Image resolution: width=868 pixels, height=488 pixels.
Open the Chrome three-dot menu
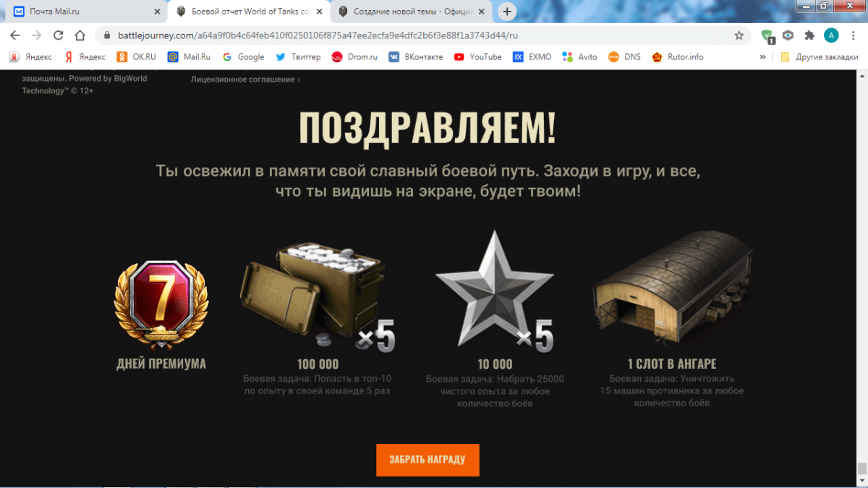(853, 35)
